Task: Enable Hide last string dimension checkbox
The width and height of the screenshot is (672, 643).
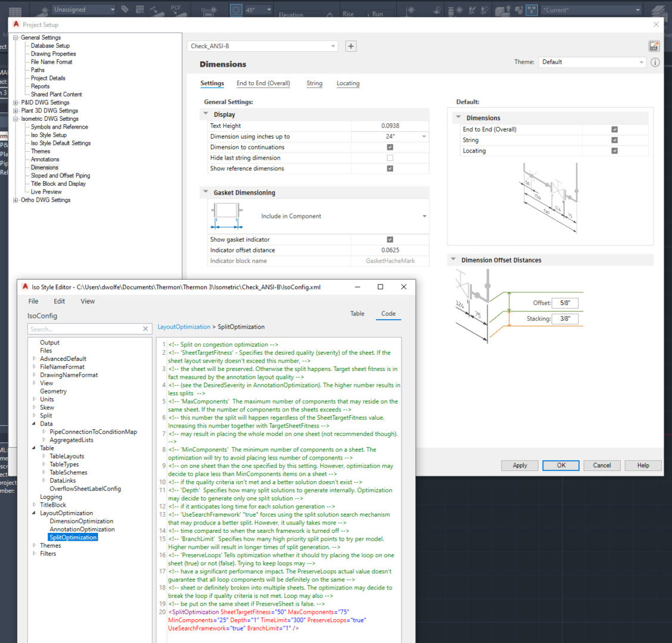Action: [390, 158]
